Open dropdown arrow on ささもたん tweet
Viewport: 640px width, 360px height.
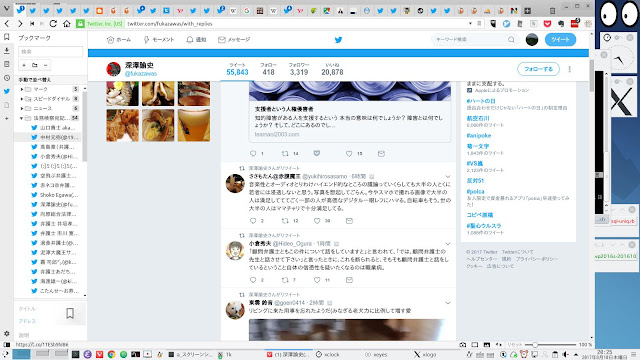448,177
